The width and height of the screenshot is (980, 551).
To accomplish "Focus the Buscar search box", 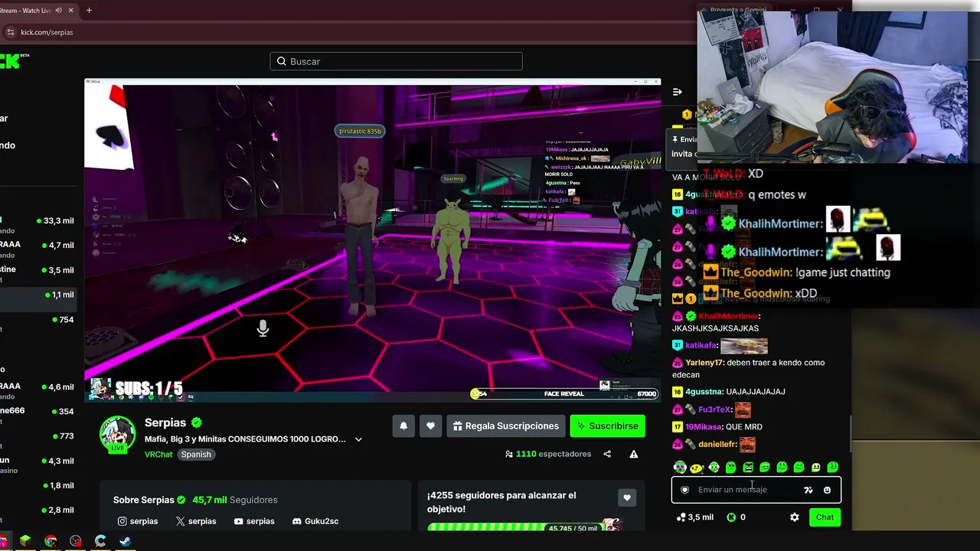I will click(396, 61).
